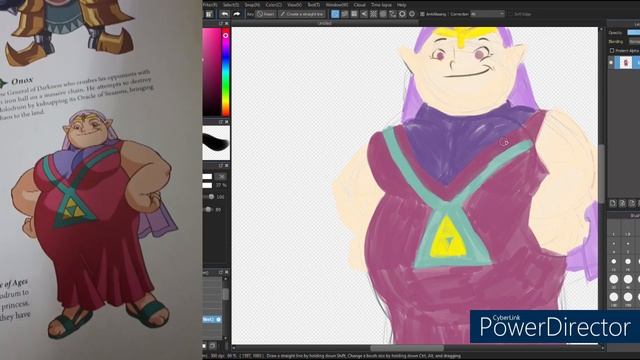Click the layer Opacity slider
The width and height of the screenshot is (640, 360).
point(633,32)
